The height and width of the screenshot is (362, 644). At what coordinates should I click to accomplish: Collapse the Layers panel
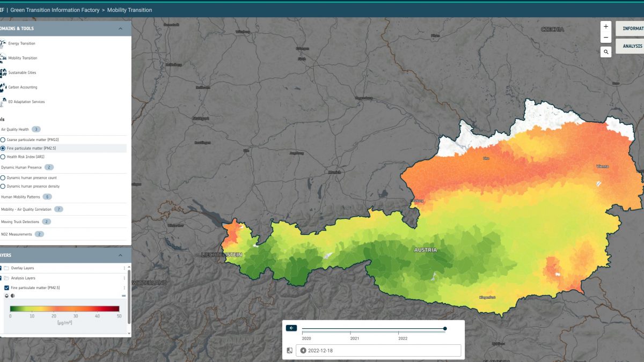coord(120,255)
